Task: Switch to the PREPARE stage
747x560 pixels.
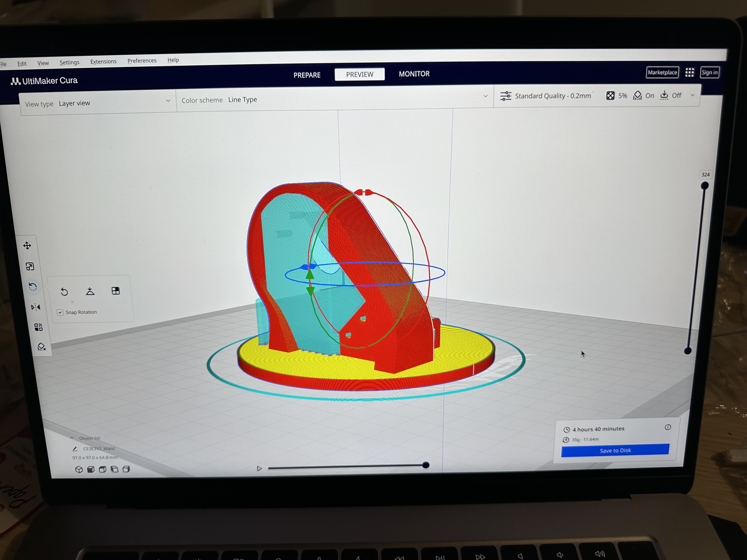Action: (307, 75)
